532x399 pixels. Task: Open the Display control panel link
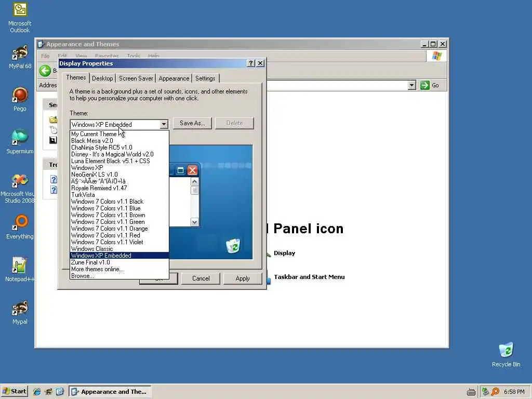point(284,253)
